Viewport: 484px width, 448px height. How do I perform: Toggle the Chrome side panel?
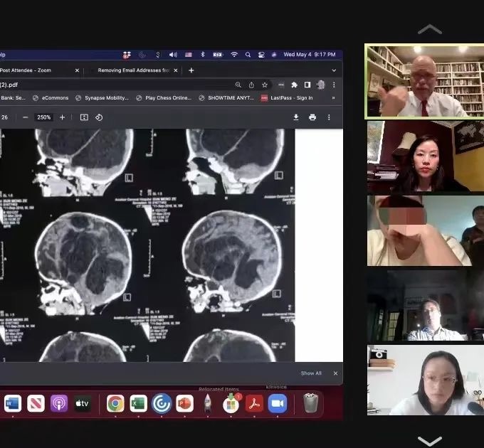click(x=307, y=85)
